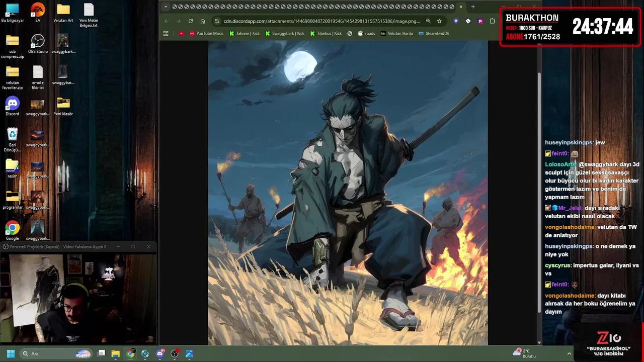Screen dimensions: 644x362
Task: Open the Extensions puzzle menu
Action: (x=492, y=21)
